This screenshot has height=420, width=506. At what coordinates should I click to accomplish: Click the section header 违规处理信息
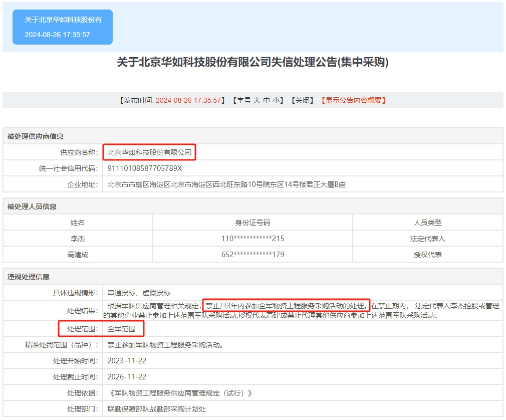29,277
